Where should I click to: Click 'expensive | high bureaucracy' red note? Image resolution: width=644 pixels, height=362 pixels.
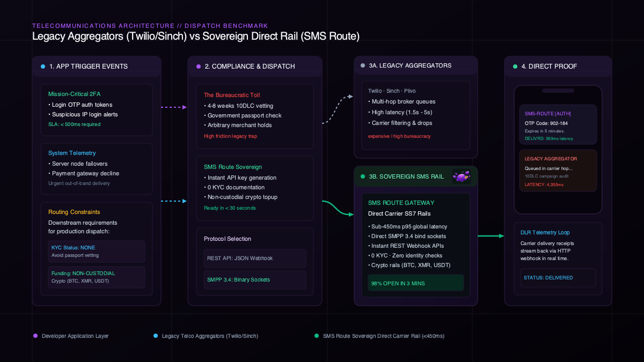(399, 136)
